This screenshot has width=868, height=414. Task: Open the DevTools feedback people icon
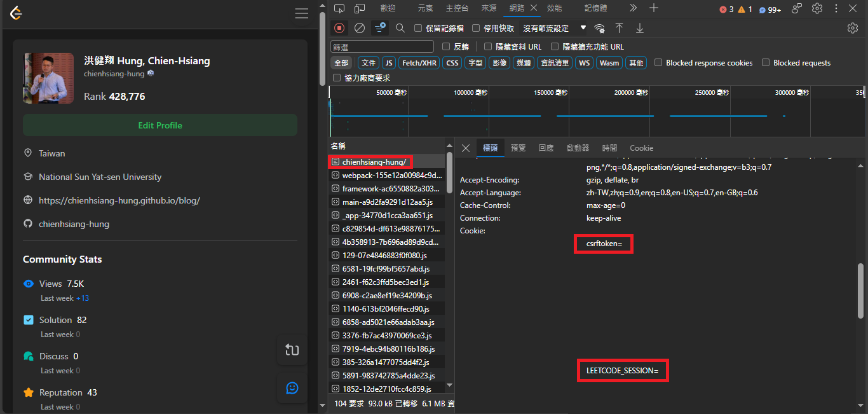point(797,8)
